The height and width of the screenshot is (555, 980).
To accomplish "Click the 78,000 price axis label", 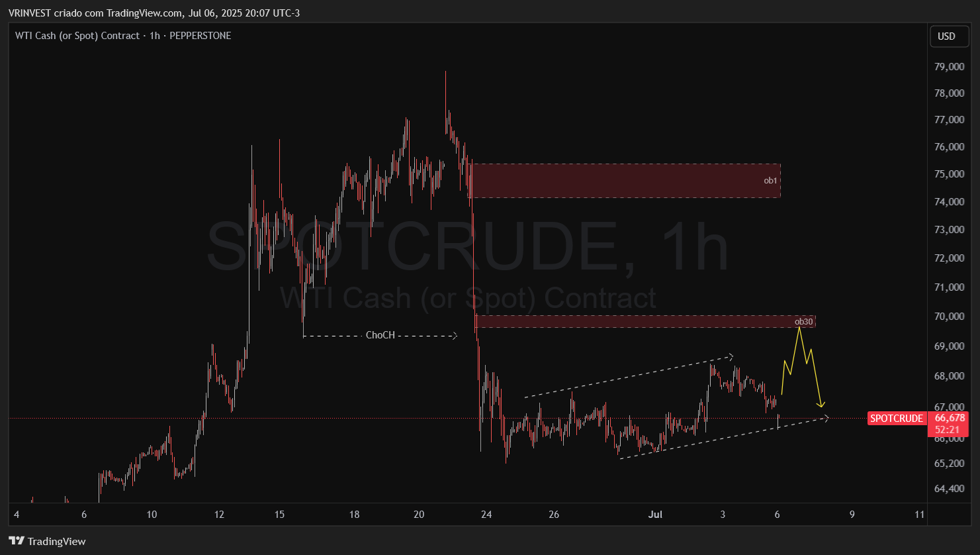I will (949, 93).
